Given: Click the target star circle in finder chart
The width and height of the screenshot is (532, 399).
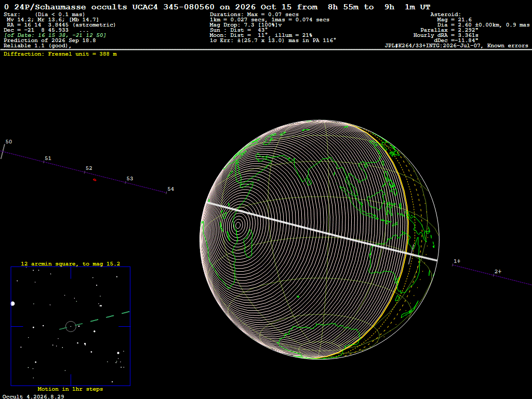Looking at the screenshot, I should pos(71,326).
